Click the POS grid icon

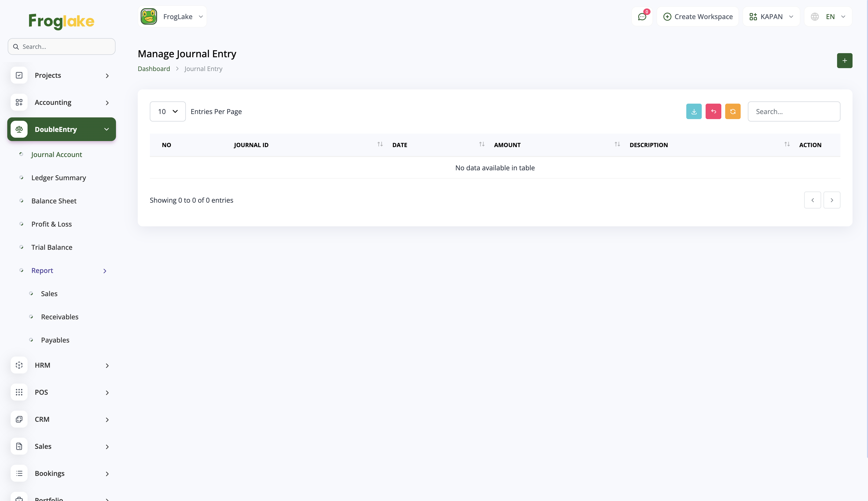19,392
